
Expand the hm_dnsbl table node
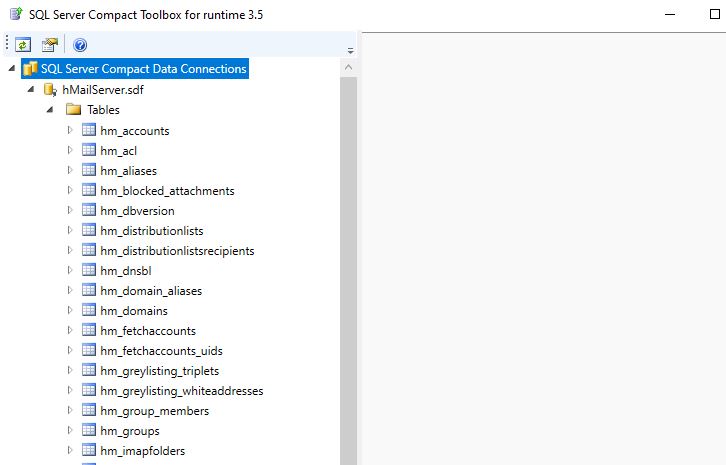click(x=70, y=270)
